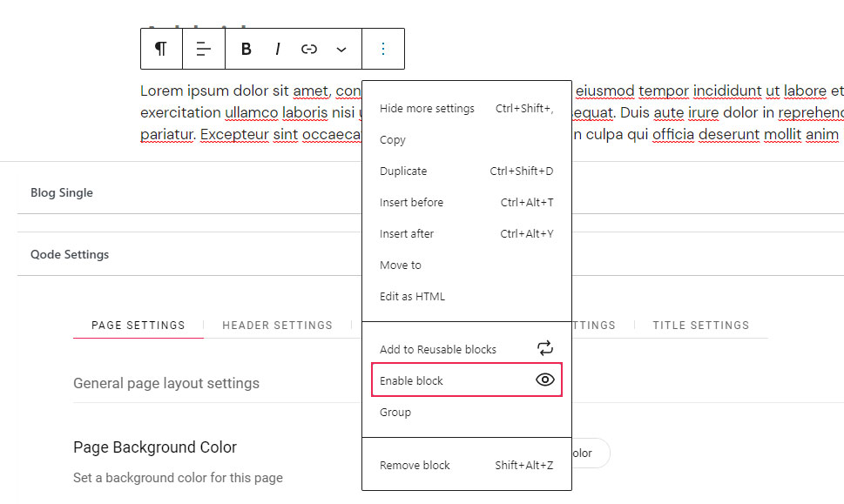Choose Duplicate from block menu

pyautogui.click(x=467, y=171)
